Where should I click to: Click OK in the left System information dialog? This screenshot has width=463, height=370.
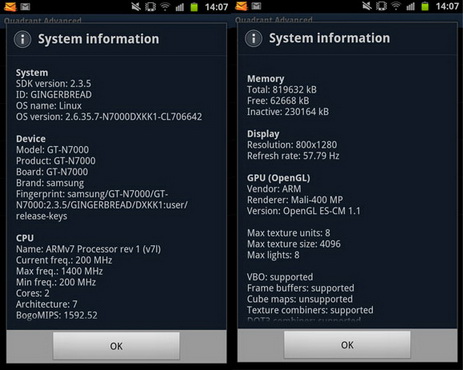coord(116,346)
